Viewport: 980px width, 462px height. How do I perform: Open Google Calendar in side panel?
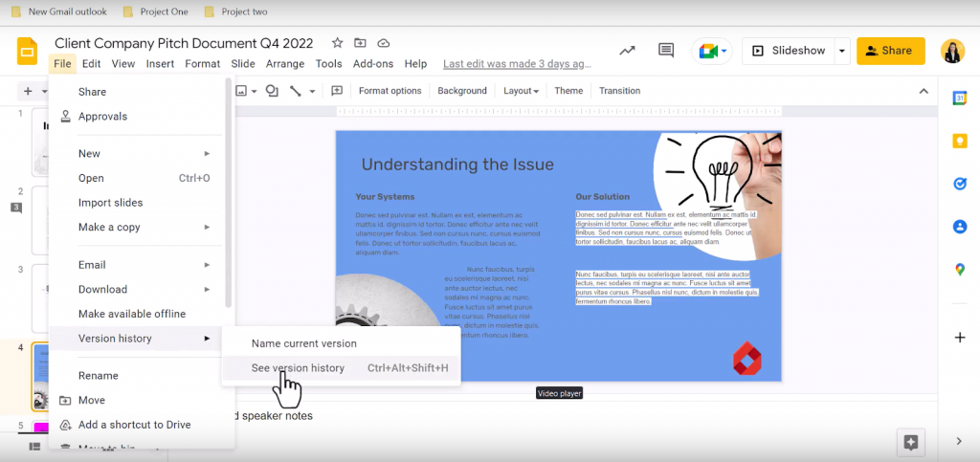[x=959, y=98]
